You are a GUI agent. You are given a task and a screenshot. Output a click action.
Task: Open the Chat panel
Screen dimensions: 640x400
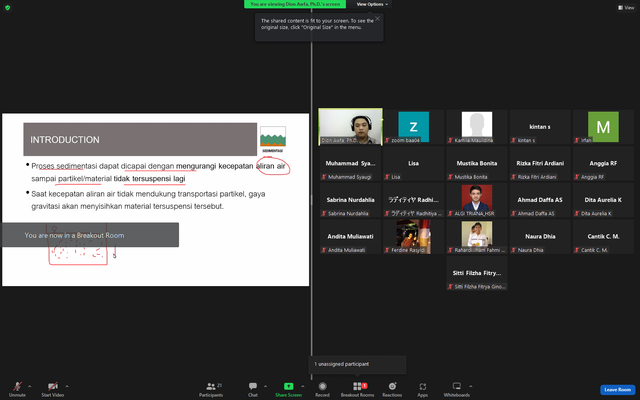(253, 389)
